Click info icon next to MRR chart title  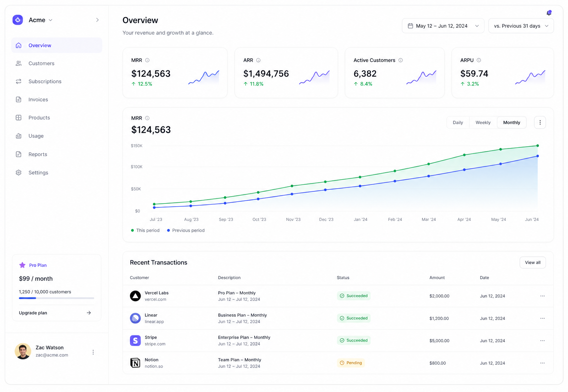[147, 118]
